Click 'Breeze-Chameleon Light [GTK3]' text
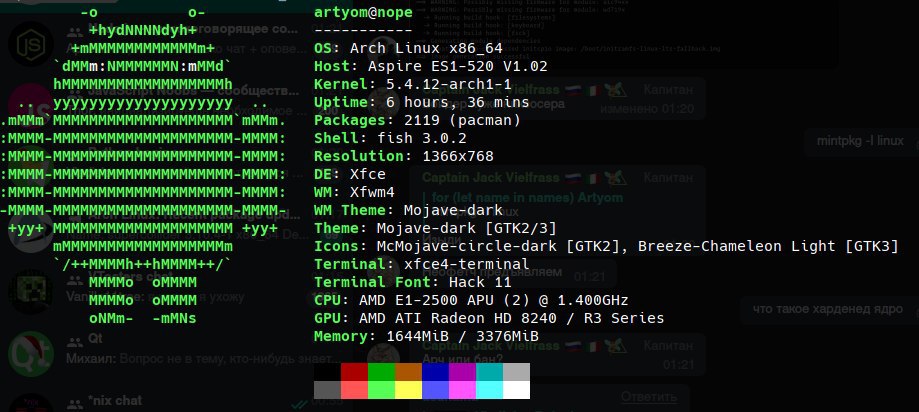919x412 pixels. [768, 247]
